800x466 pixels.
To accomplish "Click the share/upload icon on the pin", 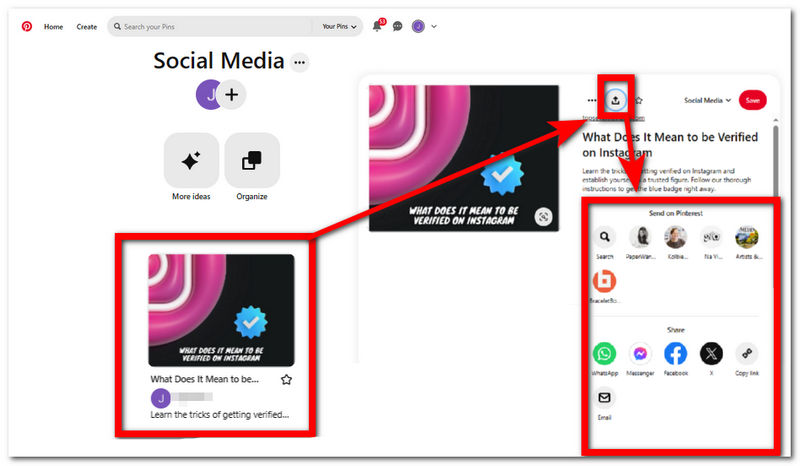I will tap(615, 101).
